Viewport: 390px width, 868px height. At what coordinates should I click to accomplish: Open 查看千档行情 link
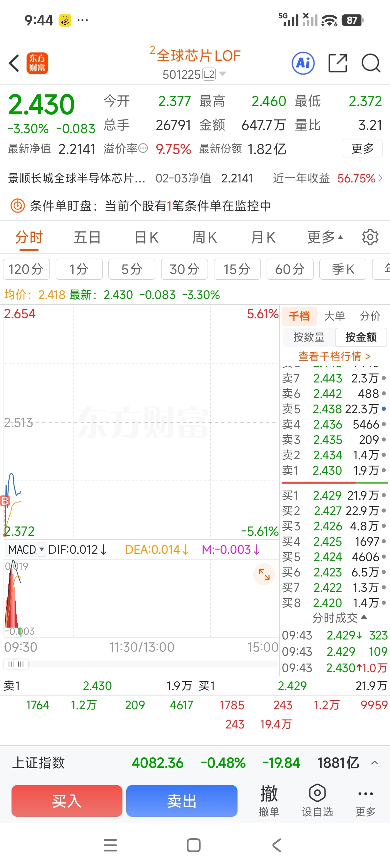[334, 356]
